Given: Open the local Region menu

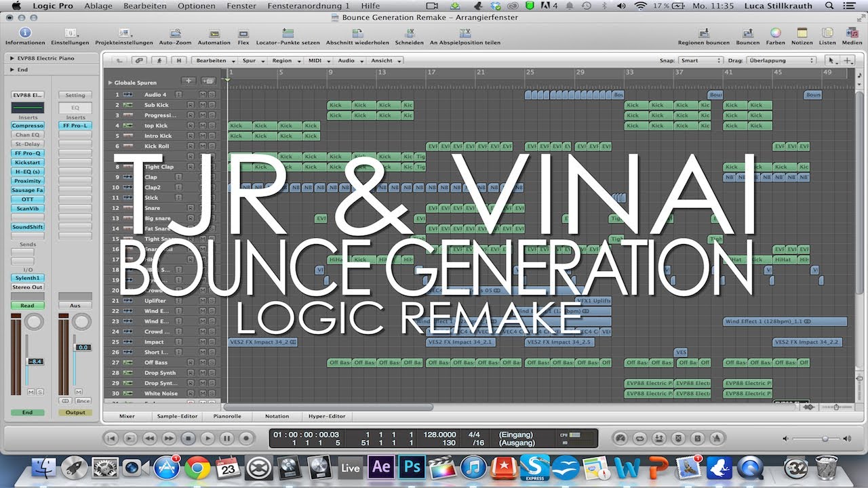Looking at the screenshot, I should point(285,60).
